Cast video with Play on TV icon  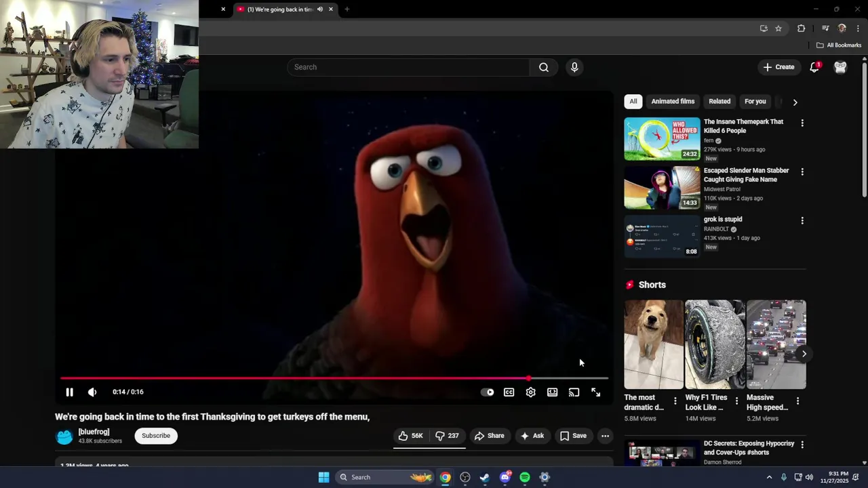pyautogui.click(x=574, y=392)
